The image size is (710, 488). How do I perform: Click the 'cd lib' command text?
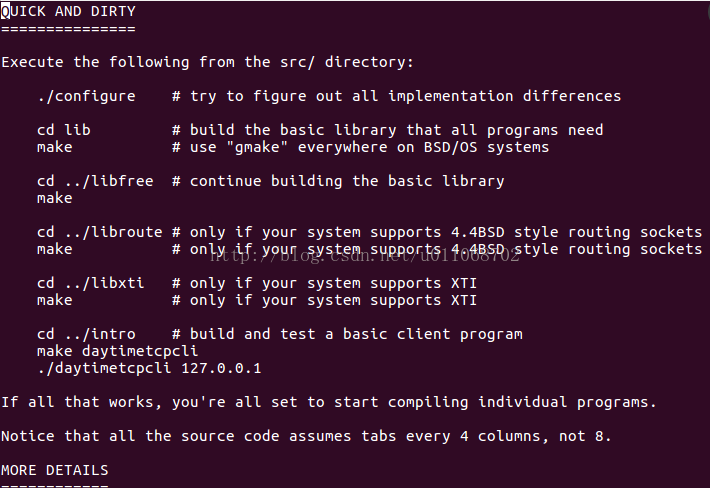pyautogui.click(x=64, y=130)
